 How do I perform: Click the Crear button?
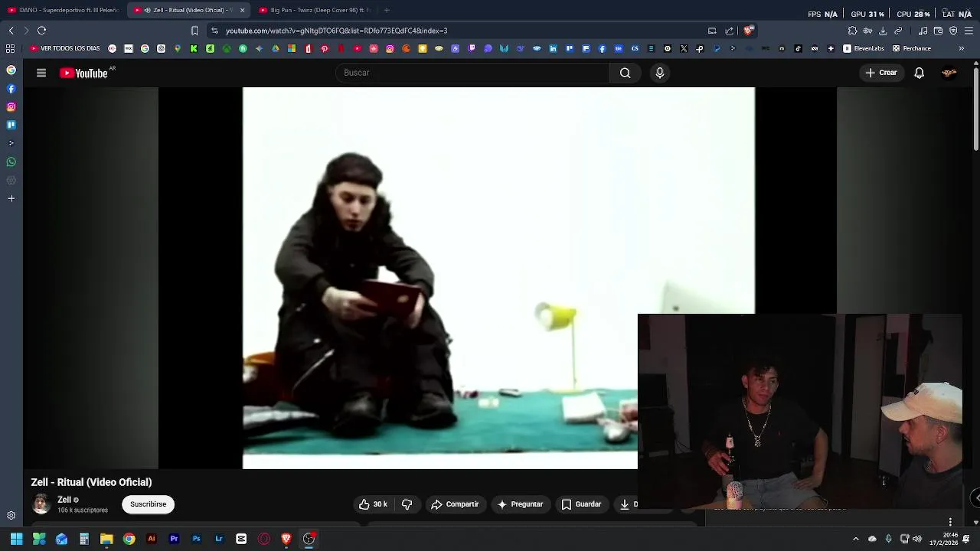tap(880, 73)
